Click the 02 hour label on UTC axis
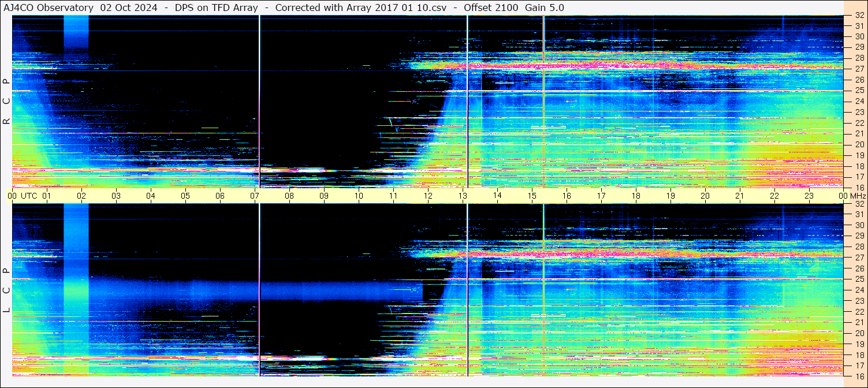 click(81, 196)
